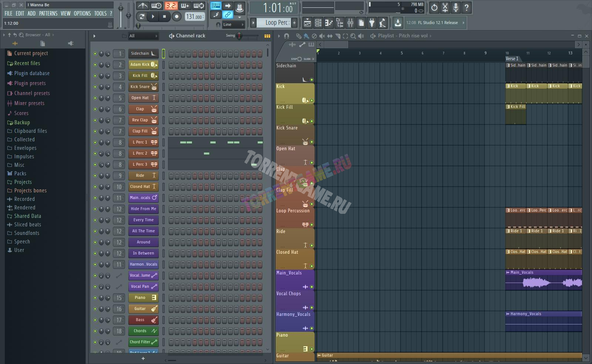Click the Swing knob in channel rack
This screenshot has height=364, width=592.
240,36
